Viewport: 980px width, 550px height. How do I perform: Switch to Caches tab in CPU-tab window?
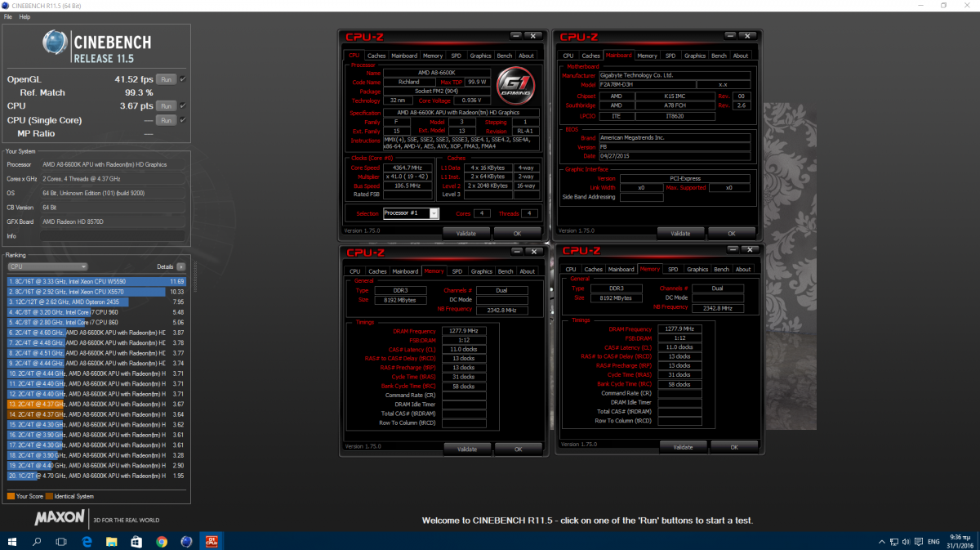[376, 56]
